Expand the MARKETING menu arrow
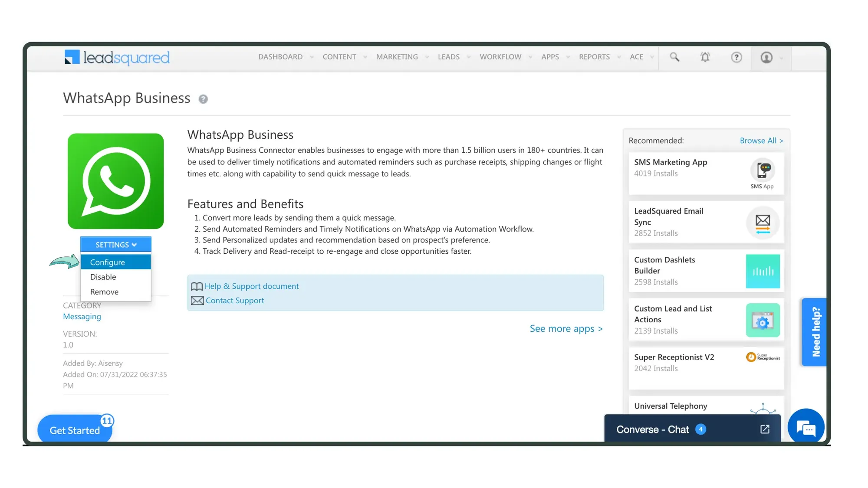This screenshot has height=488, width=868. coord(427,57)
